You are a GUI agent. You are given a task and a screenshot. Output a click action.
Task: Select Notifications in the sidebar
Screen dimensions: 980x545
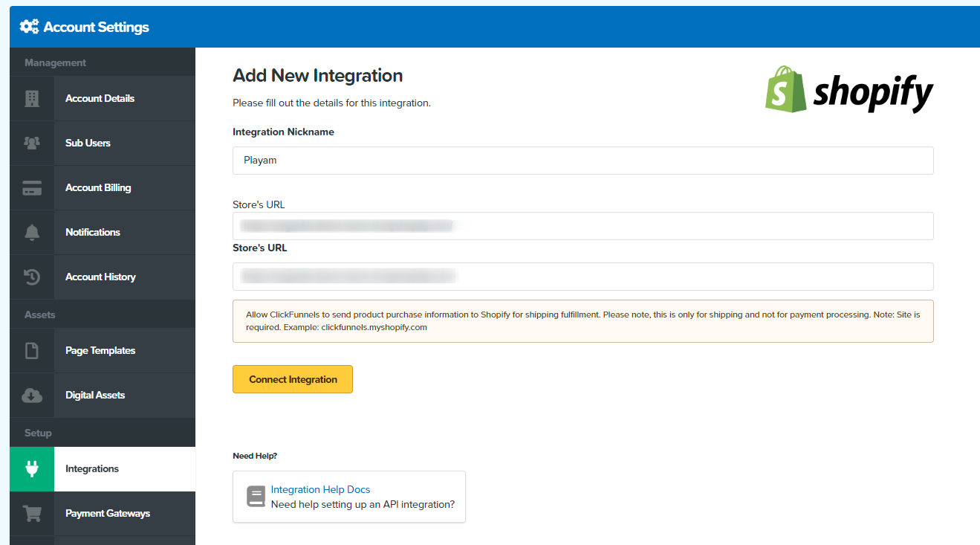click(x=93, y=233)
